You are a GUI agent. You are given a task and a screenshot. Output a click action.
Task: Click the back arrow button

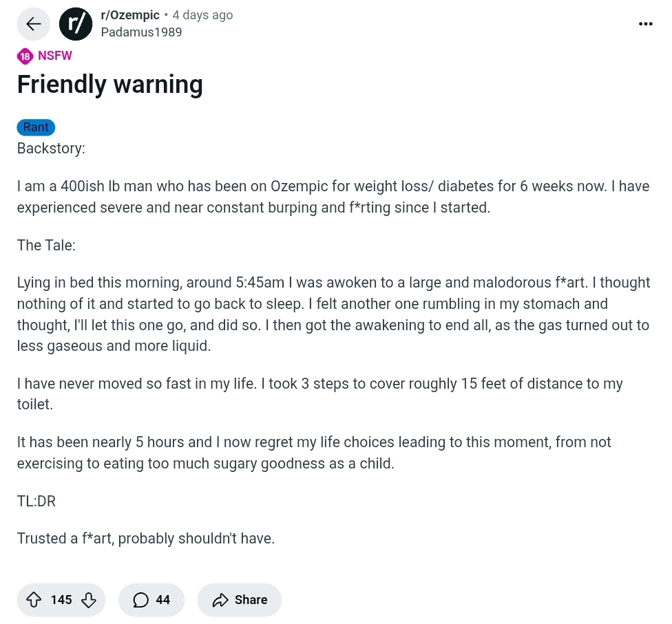click(x=33, y=24)
